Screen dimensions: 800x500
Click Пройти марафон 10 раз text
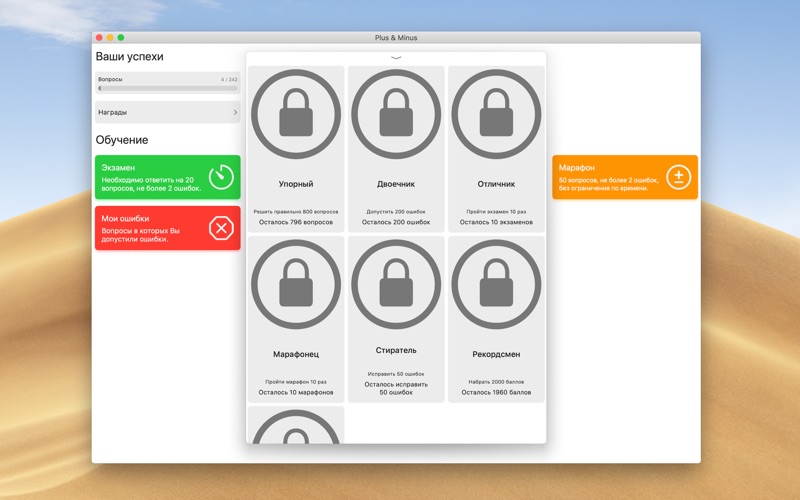(x=296, y=382)
